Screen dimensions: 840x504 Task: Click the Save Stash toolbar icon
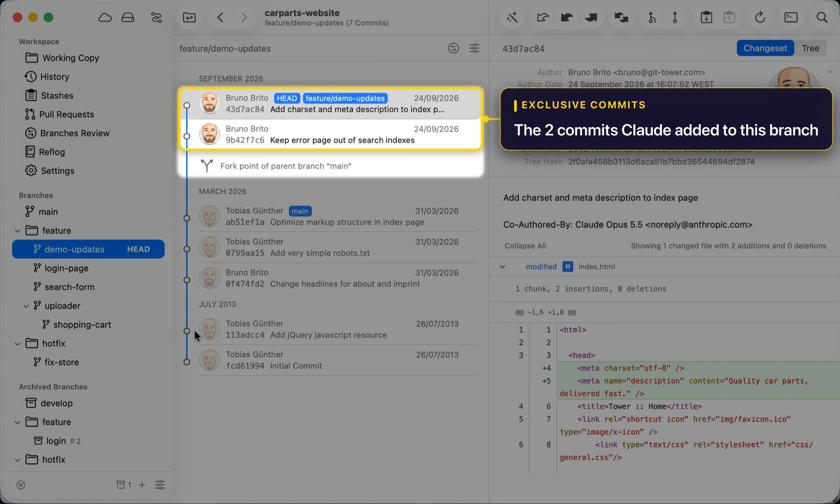(706, 18)
